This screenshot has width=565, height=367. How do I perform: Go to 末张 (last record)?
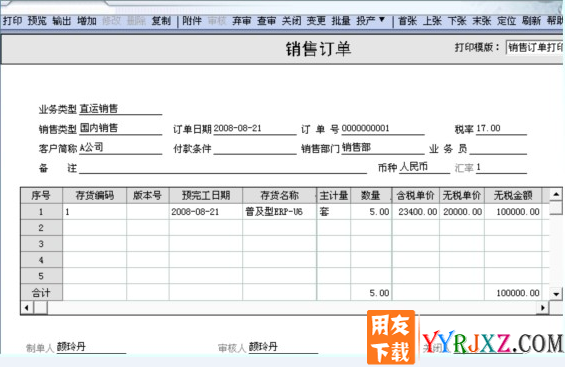coord(482,21)
